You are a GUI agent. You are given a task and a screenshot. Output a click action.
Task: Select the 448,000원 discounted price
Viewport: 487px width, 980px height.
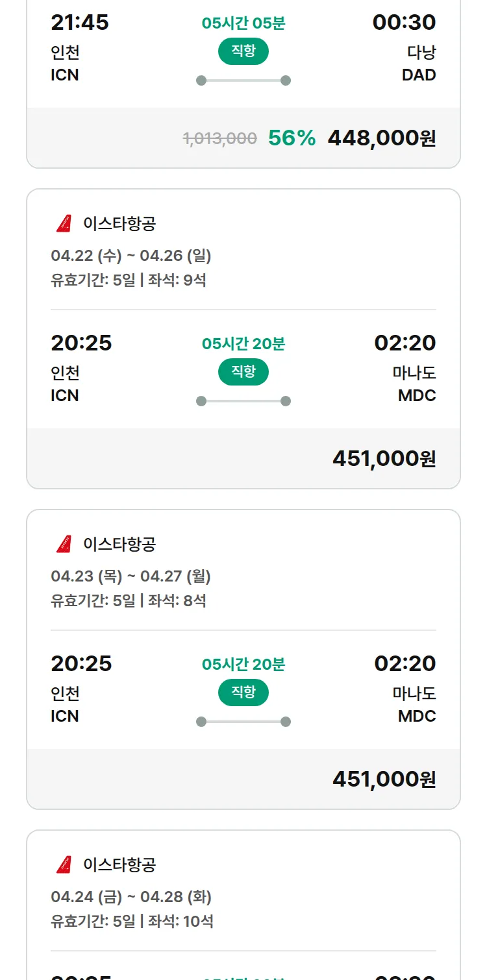(x=382, y=138)
